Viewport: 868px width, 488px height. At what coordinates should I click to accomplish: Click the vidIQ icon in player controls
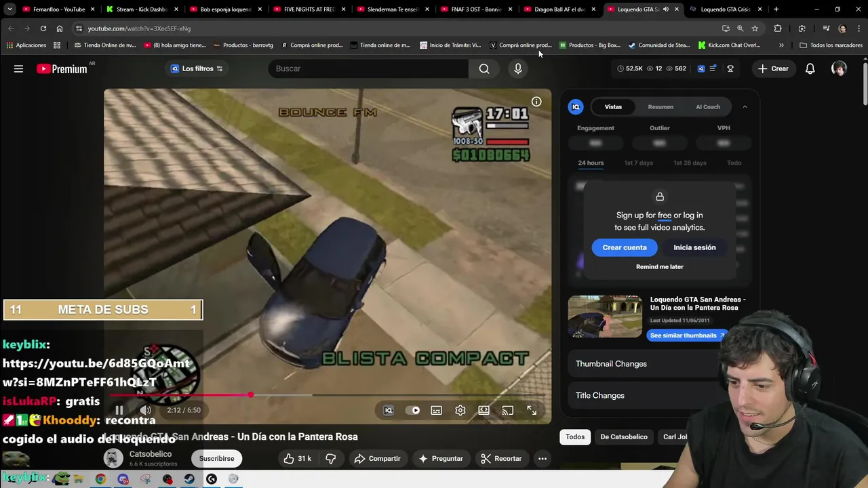(x=389, y=410)
